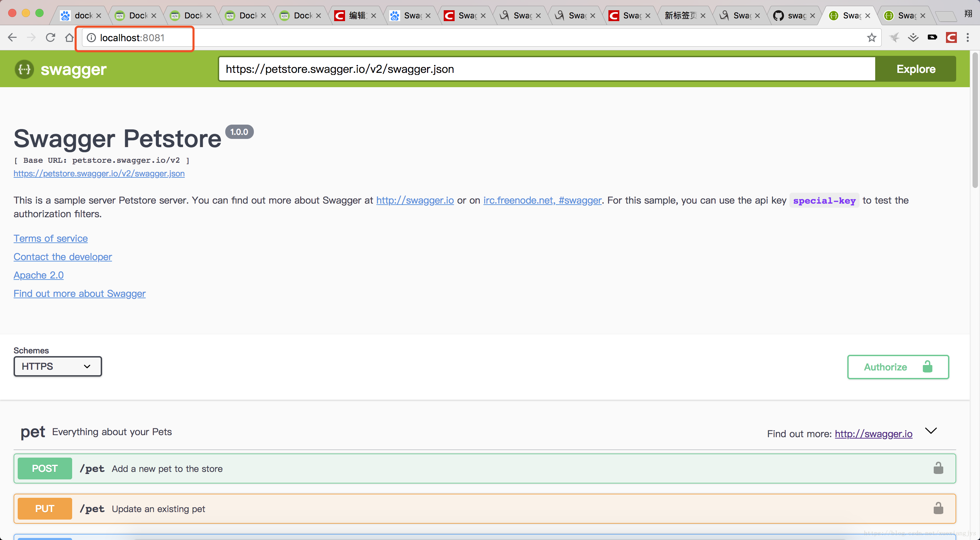This screenshot has width=980, height=540.
Task: Close the first 'dock' tab
Action: click(99, 16)
